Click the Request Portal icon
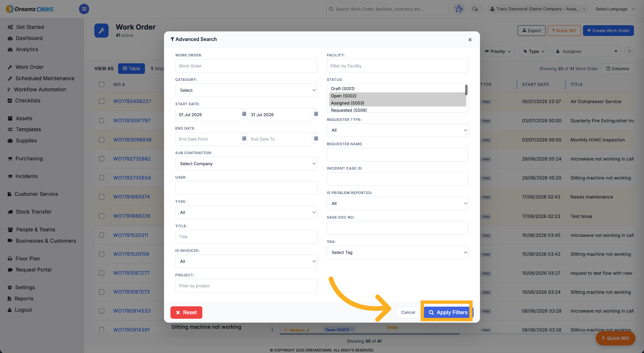Screen dimensions: 644x353 tap(10, 269)
